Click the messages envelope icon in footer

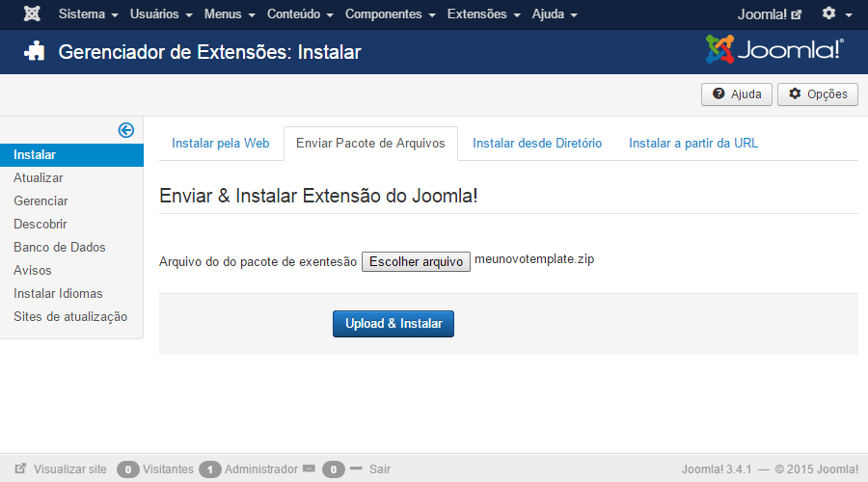(309, 469)
